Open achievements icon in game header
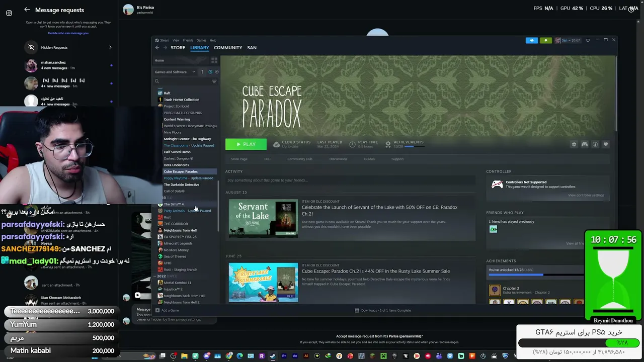644x362 pixels. (x=388, y=144)
